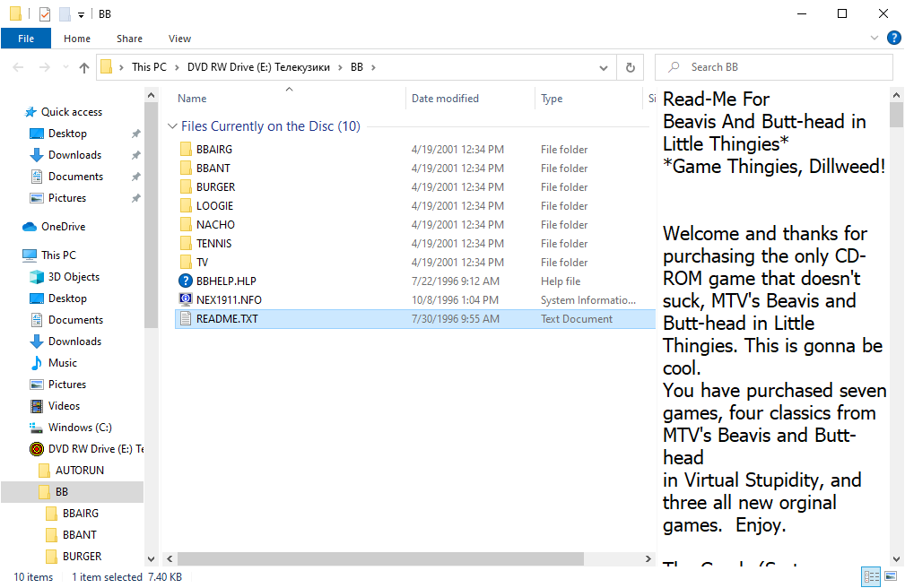Click the preview pane vertical scrollbar thumb
This screenshot has height=588, width=905.
[x=896, y=114]
